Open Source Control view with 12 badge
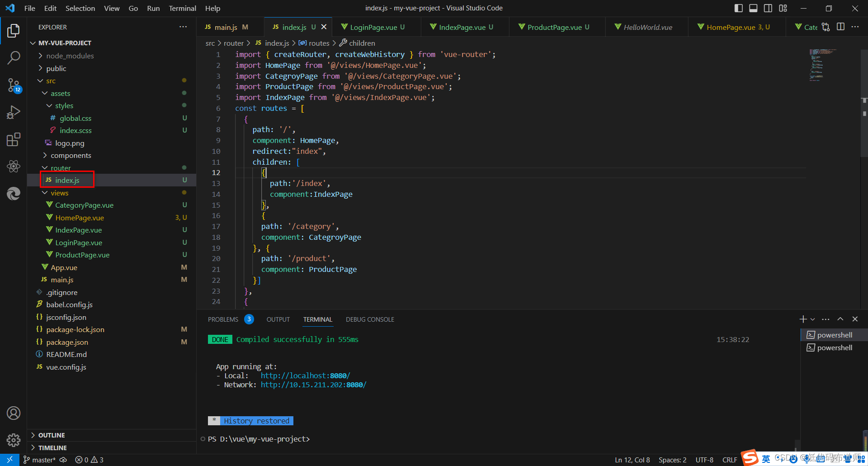The width and height of the screenshot is (868, 466). 14,85
